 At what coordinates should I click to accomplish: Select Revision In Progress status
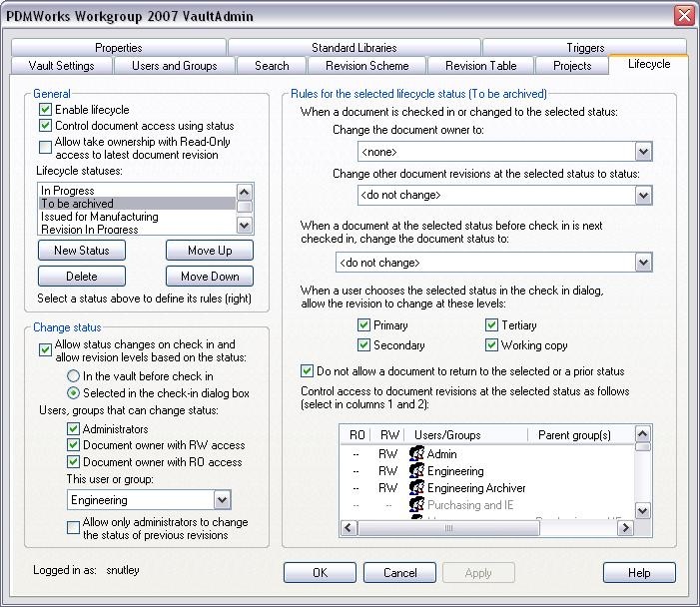tap(137, 229)
